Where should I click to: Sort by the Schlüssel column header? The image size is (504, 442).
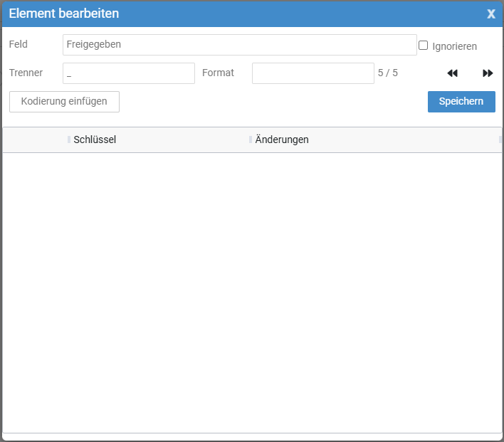(x=95, y=140)
